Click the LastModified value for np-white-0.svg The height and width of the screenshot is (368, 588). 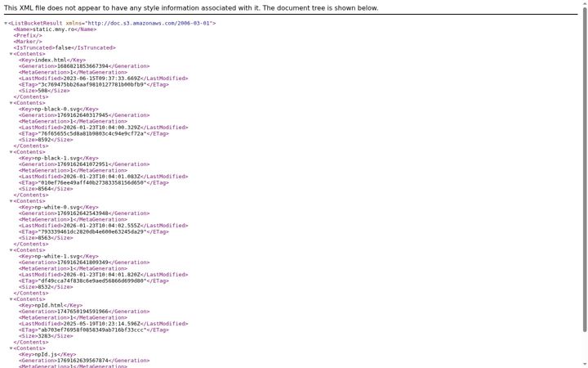101,226
